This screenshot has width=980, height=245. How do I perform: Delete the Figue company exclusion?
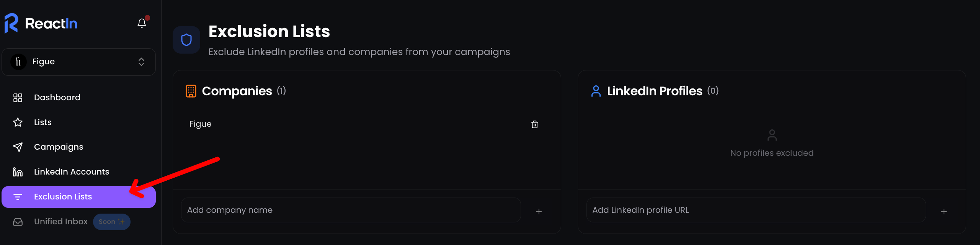[534, 124]
